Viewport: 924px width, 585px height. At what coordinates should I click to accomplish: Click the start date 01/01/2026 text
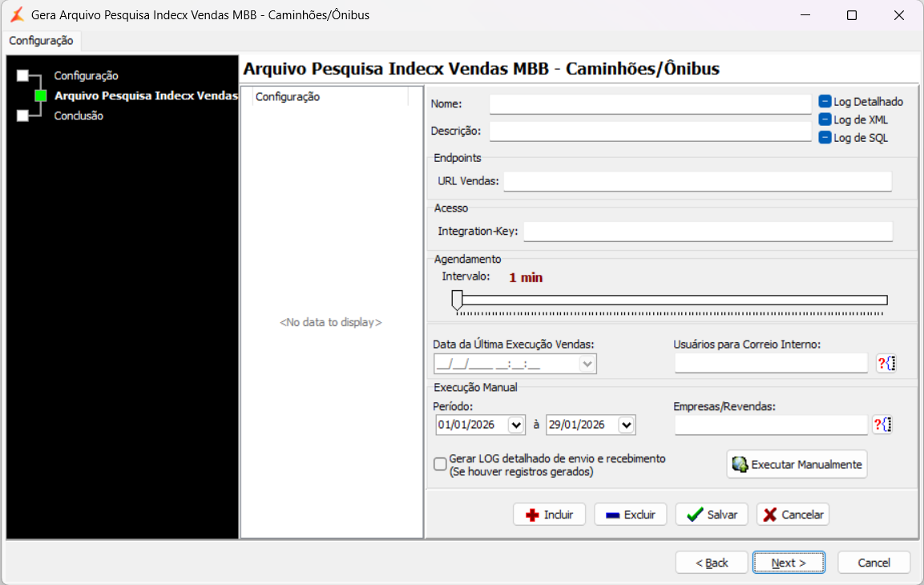[x=466, y=425]
